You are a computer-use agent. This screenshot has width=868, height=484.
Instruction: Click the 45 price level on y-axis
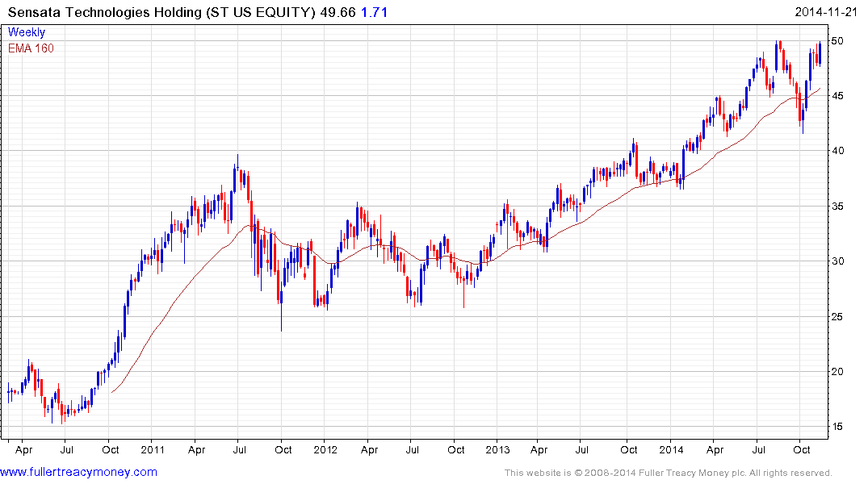pos(838,96)
